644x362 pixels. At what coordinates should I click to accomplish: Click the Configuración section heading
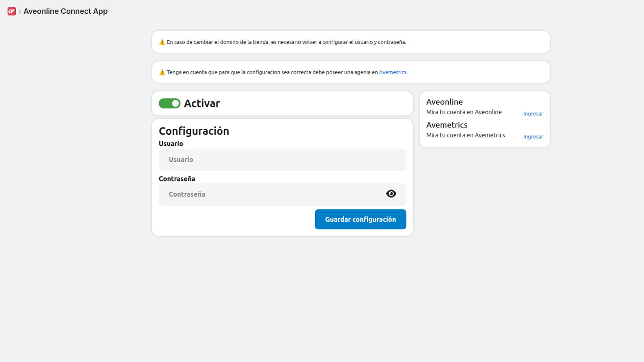(194, 131)
